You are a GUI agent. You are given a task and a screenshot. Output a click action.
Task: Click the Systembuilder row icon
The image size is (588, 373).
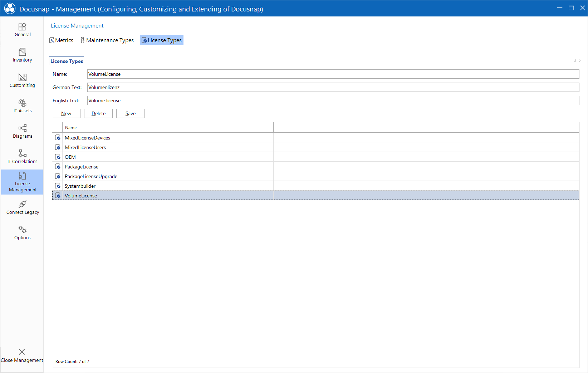pos(58,186)
